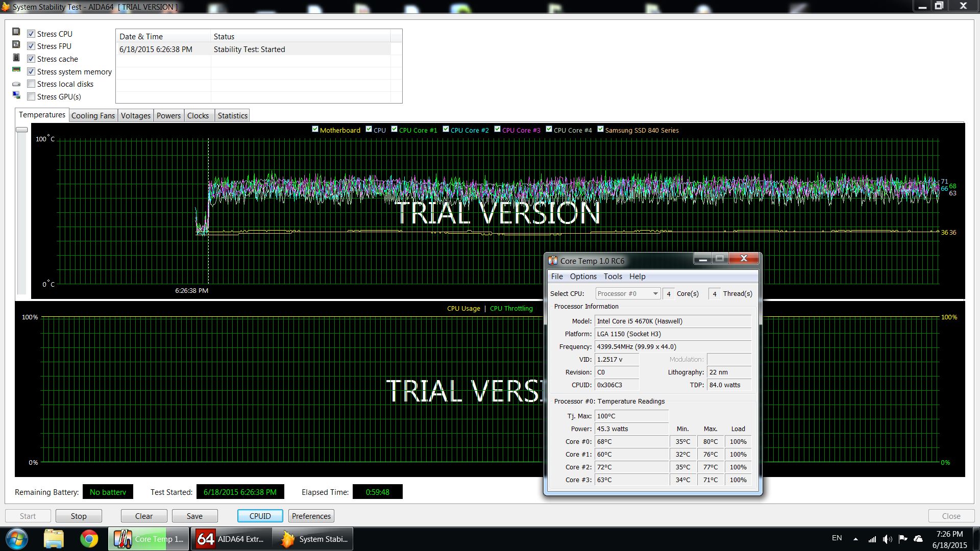
Task: Switch to Core Temp taskbar button
Action: [x=149, y=539]
